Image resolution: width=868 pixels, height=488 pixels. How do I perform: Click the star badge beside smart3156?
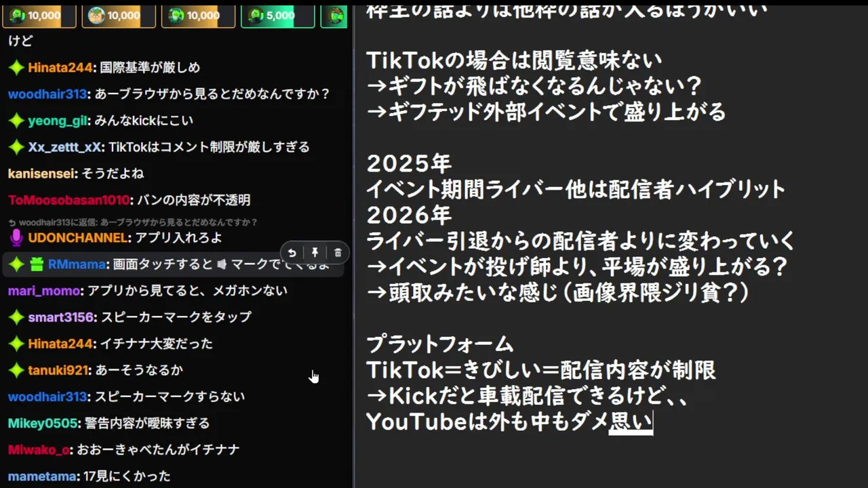pyautogui.click(x=16, y=317)
